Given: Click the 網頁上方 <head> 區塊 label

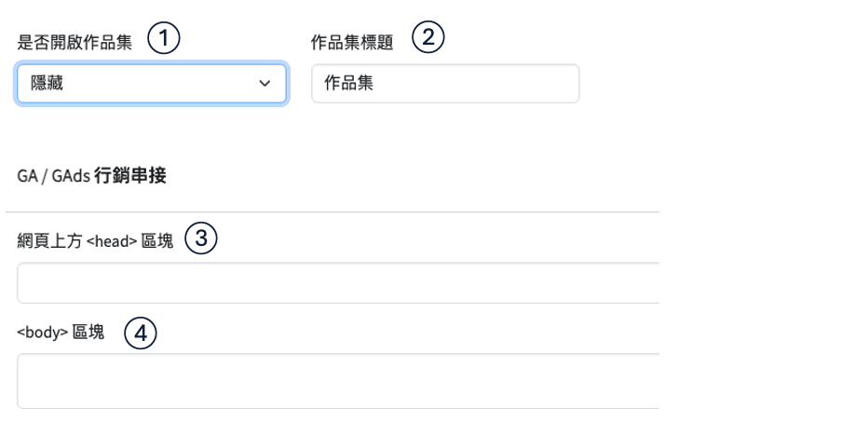Looking at the screenshot, I should pyautogui.click(x=95, y=240).
